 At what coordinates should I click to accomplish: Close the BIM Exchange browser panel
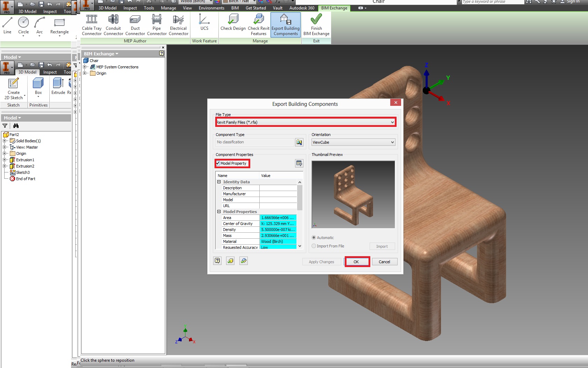pyautogui.click(x=163, y=47)
